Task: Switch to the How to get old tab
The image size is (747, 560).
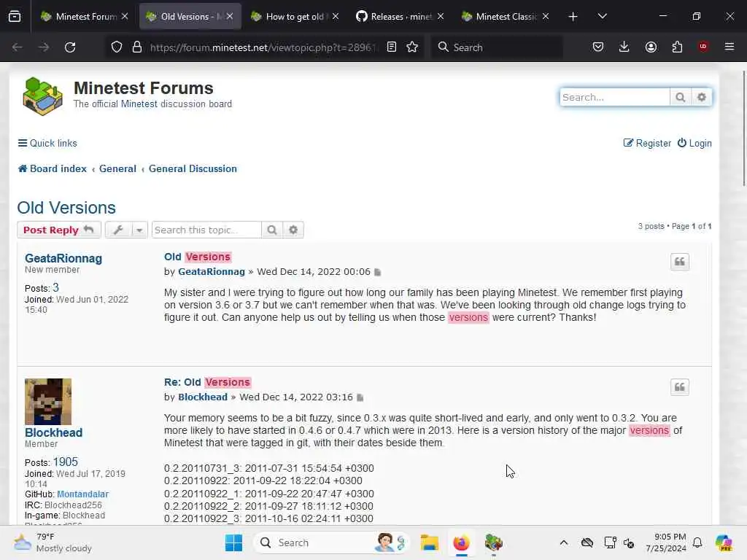Action: [x=295, y=16]
